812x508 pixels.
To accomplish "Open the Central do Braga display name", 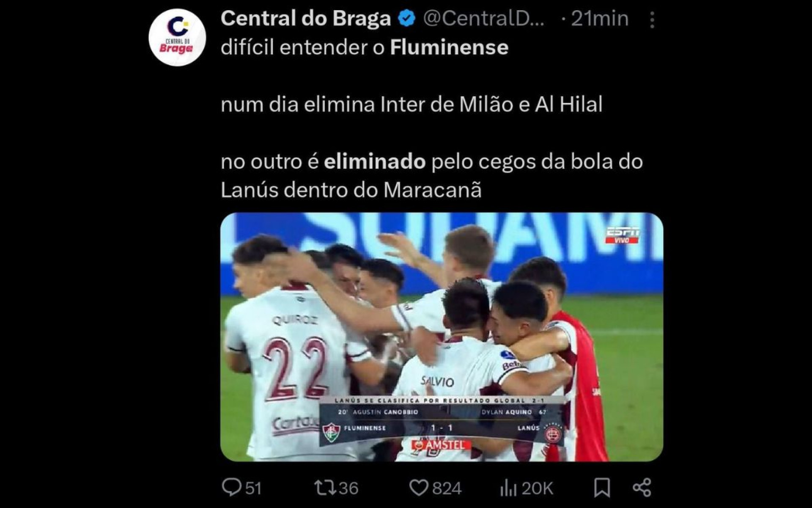I will 306,19.
